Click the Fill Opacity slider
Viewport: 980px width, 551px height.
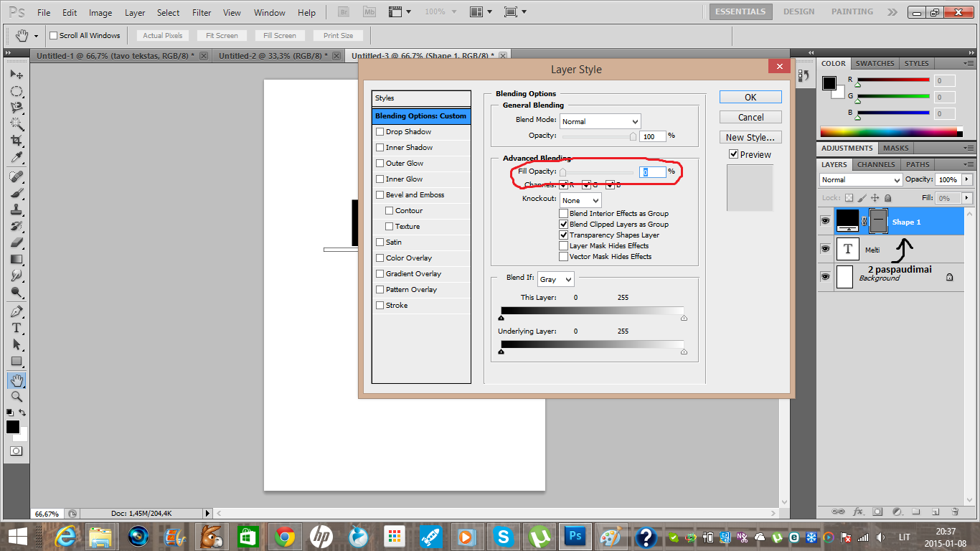pos(597,172)
